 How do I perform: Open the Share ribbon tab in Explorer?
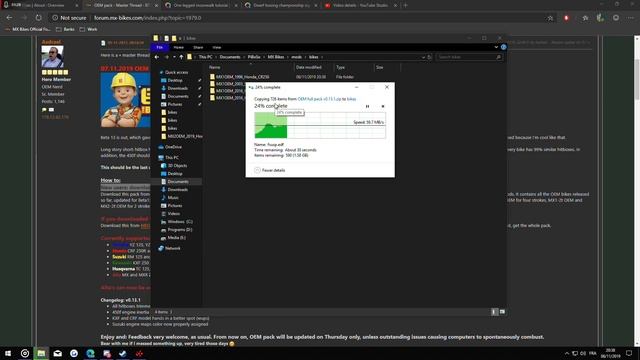point(198,47)
